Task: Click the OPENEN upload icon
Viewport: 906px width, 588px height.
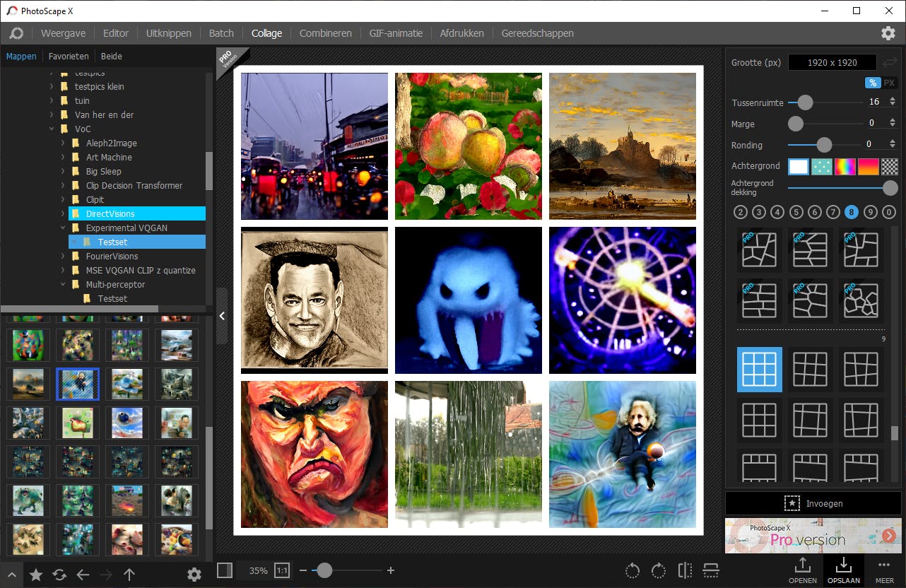Action: [803, 570]
